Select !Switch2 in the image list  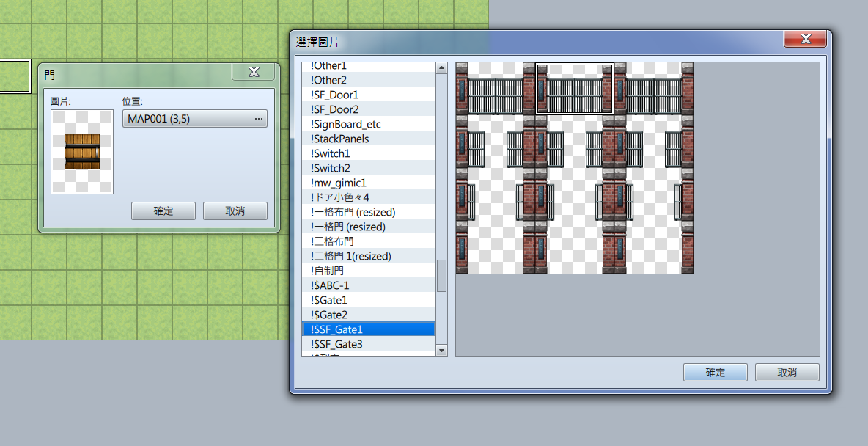[x=369, y=168]
